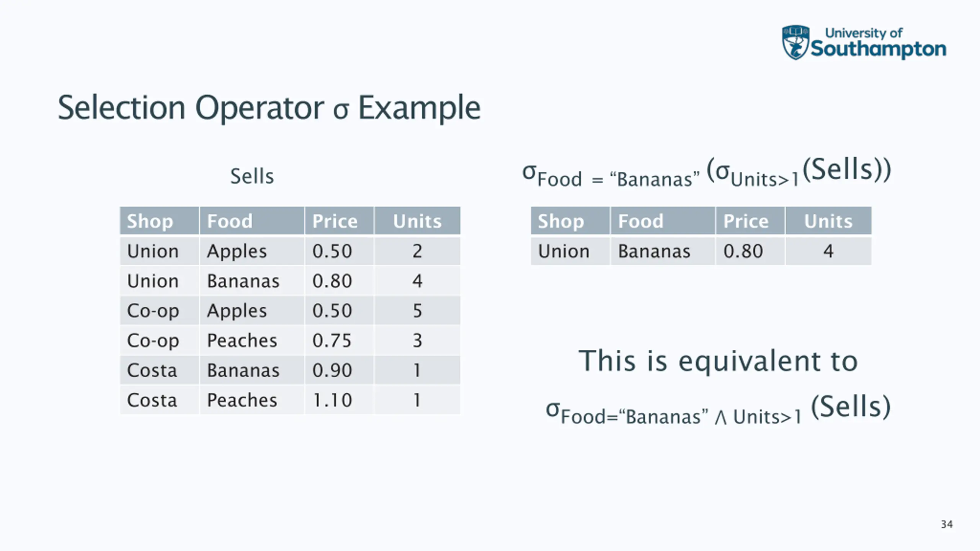Click the Co-op Apples units value 5
Screen dimensions: 980x551
[x=417, y=310]
